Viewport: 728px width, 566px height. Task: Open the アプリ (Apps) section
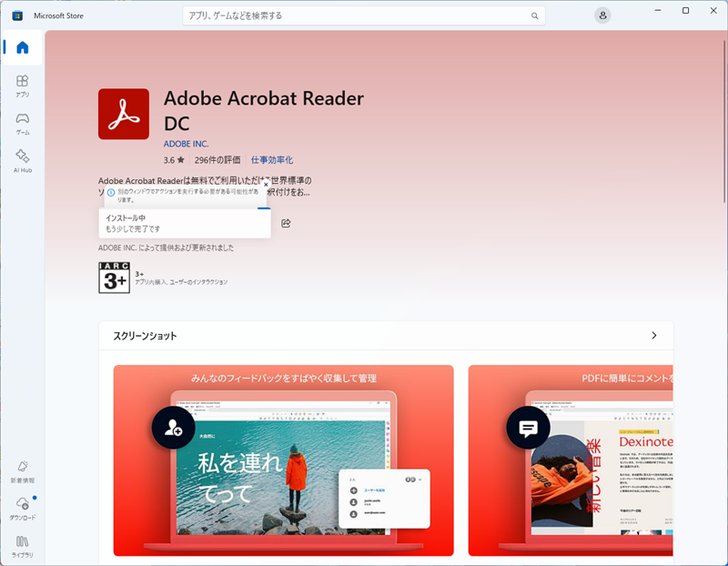point(22,86)
